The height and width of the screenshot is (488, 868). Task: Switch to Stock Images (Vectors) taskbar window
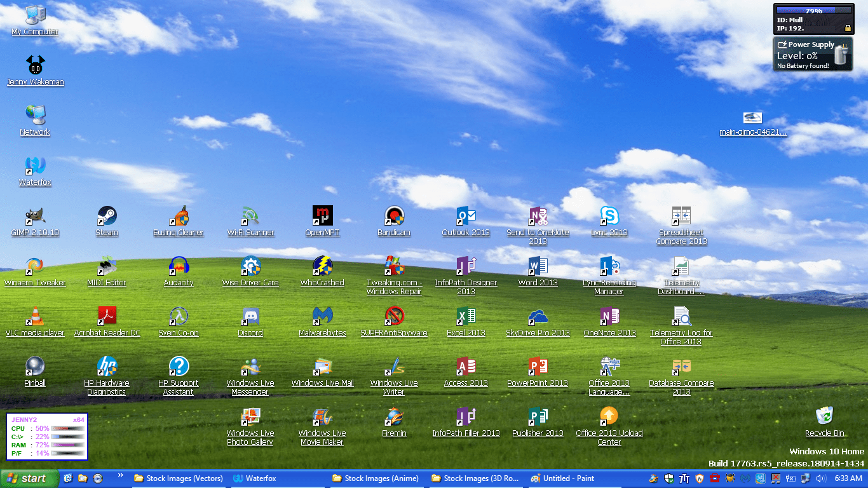click(179, 479)
